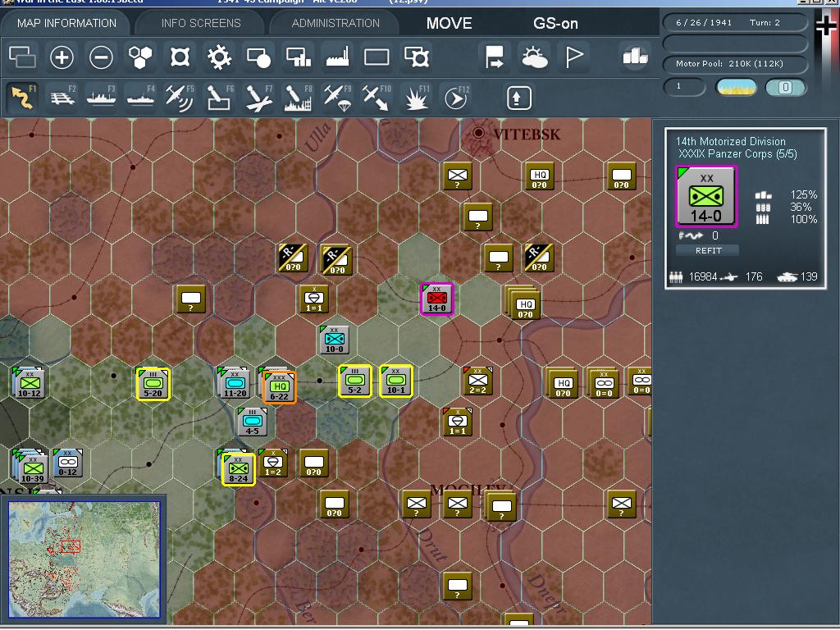
Task: Click the field showing 1 under Motor Pool
Action: coord(684,87)
